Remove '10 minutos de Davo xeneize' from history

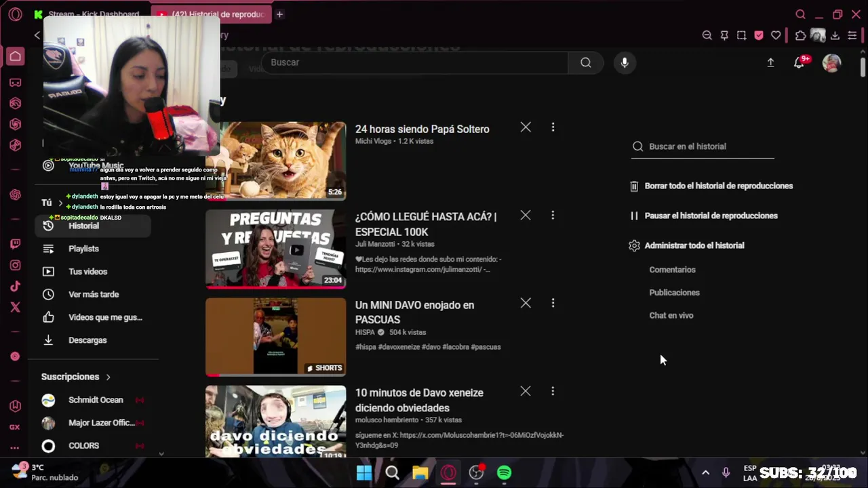coord(526,391)
